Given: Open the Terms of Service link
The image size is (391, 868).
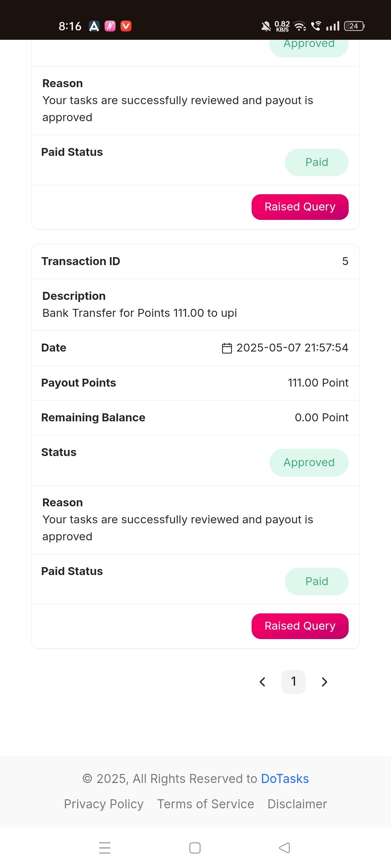Looking at the screenshot, I should [x=206, y=804].
